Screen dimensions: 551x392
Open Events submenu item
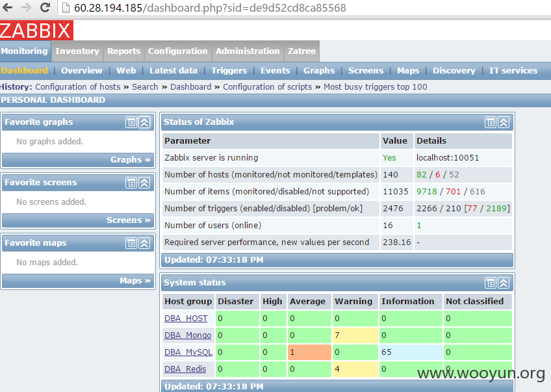[x=275, y=71]
